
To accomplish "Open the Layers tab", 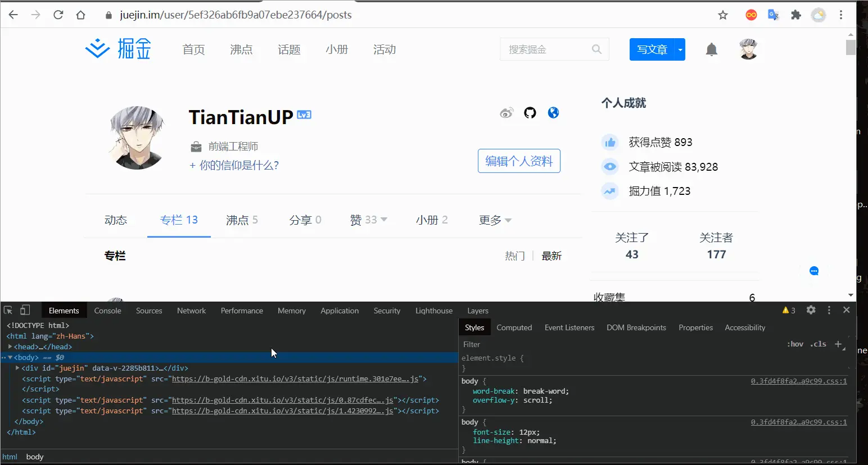I will point(478,311).
